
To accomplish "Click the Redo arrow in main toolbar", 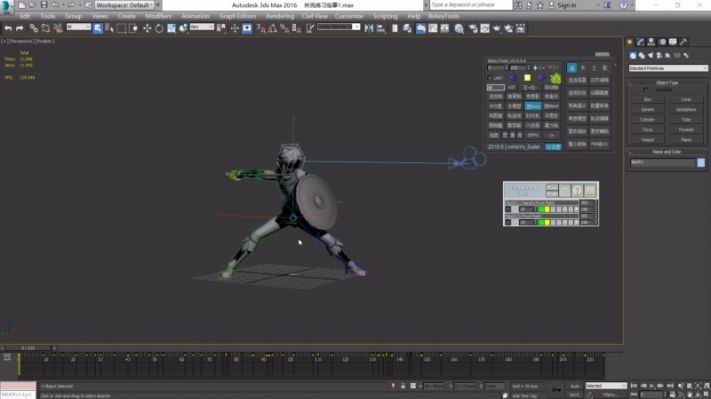I will (19, 28).
